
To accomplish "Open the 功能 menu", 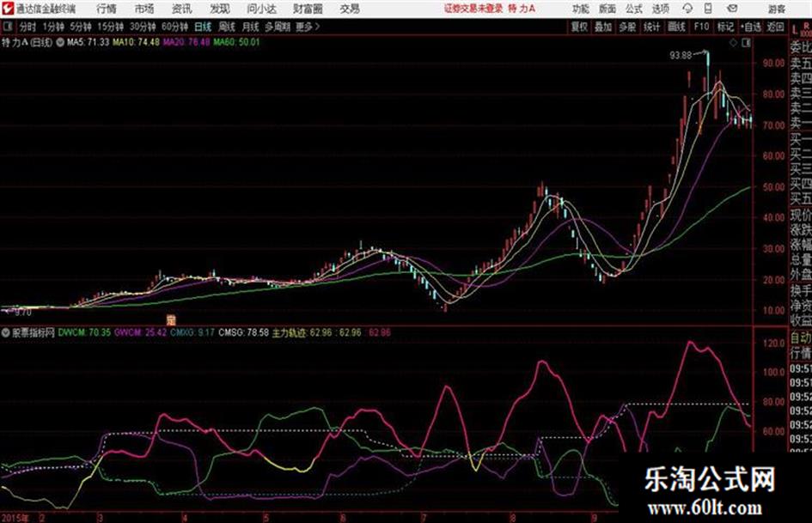I will (x=581, y=9).
